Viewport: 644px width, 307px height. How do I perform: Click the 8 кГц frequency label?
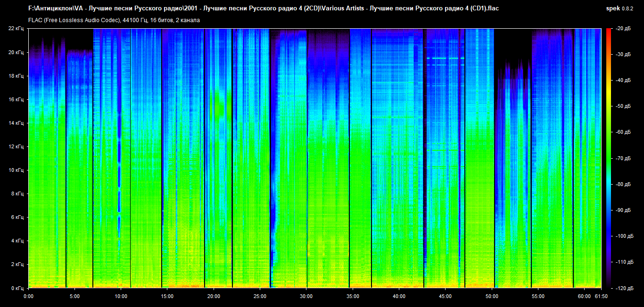(18, 194)
